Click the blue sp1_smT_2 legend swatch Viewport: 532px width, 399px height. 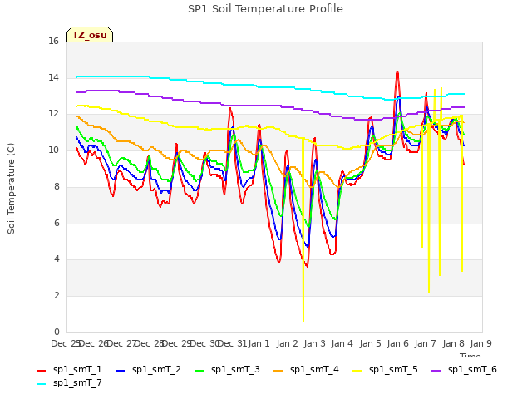(x=120, y=371)
